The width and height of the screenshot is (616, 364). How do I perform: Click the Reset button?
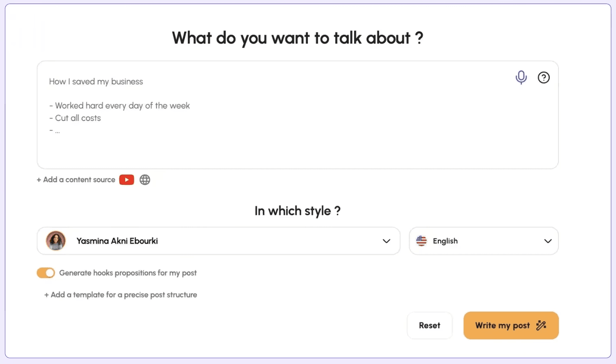pyautogui.click(x=429, y=325)
